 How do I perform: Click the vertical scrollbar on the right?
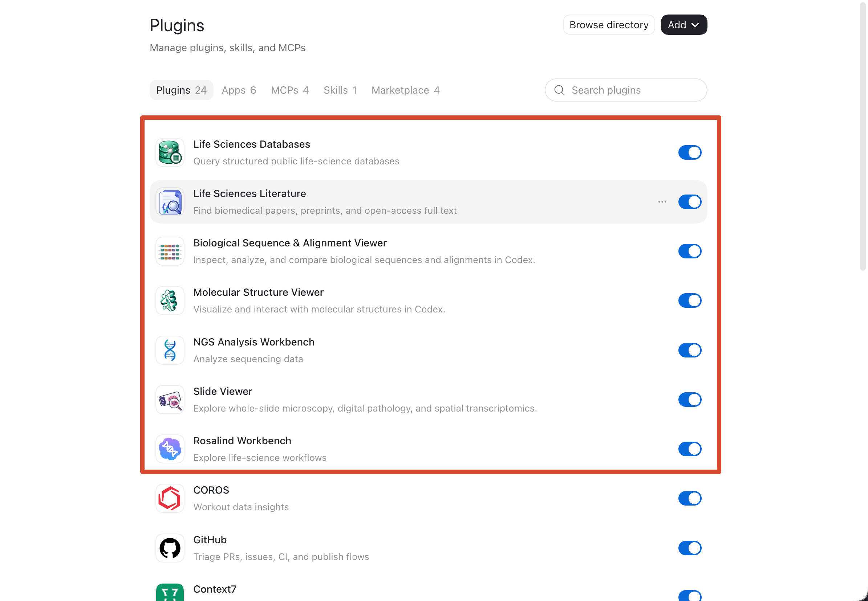863,136
